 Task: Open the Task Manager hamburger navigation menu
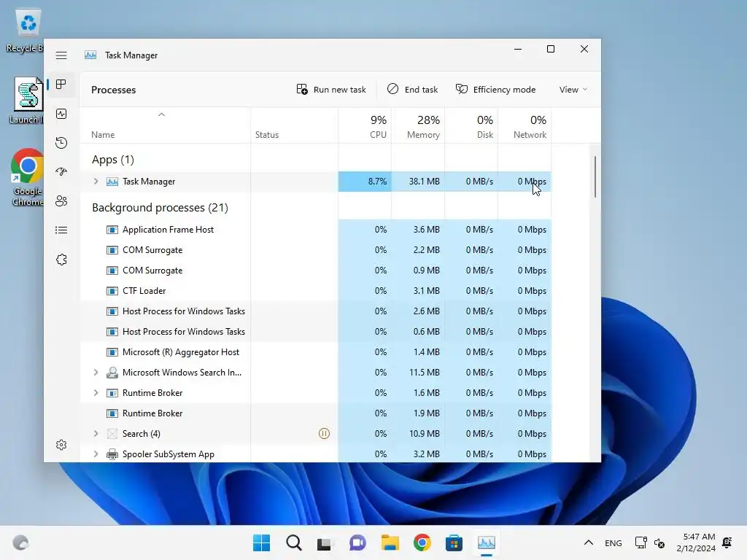click(61, 55)
